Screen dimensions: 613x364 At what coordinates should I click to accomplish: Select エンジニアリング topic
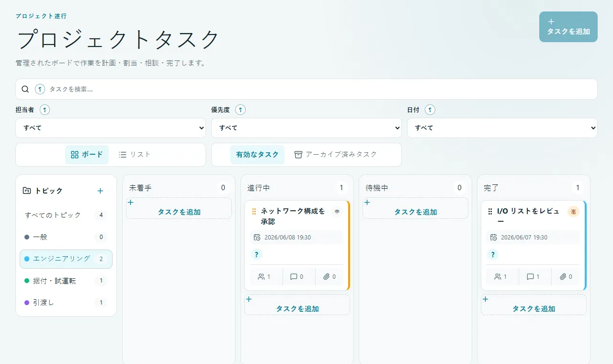pos(66,259)
